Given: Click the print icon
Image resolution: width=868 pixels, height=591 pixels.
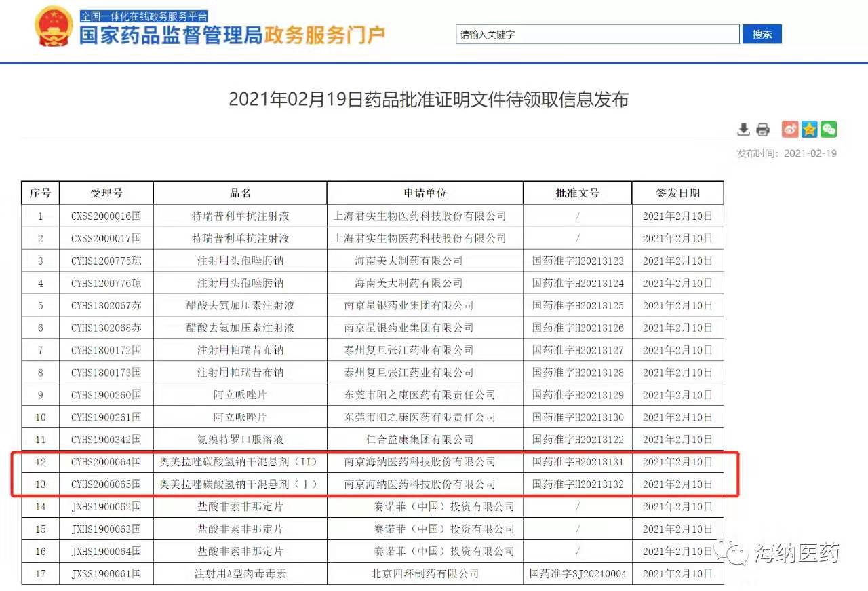Looking at the screenshot, I should click(x=763, y=129).
